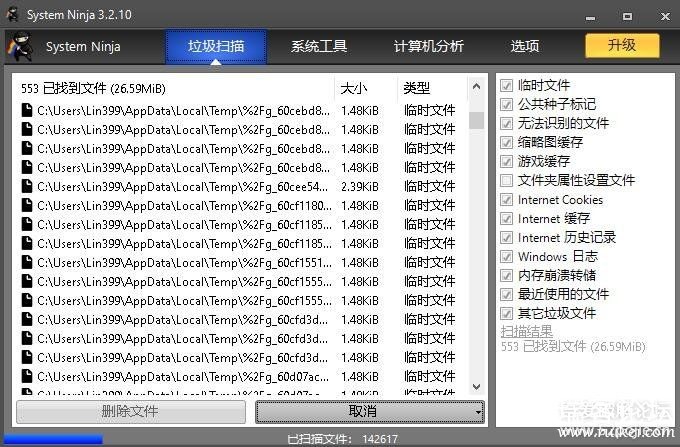Click the file list scrollbar thumb

tap(476, 121)
